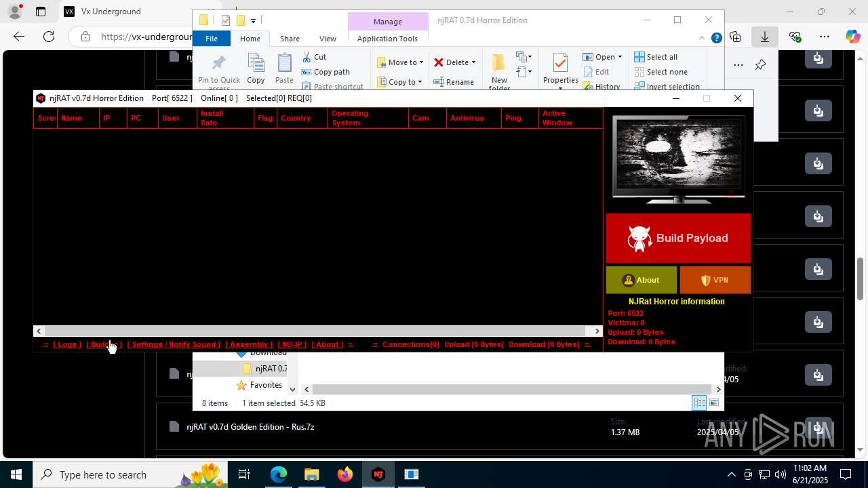Show hidden system tray icons
Screen dimensions: 868x488
731,474
